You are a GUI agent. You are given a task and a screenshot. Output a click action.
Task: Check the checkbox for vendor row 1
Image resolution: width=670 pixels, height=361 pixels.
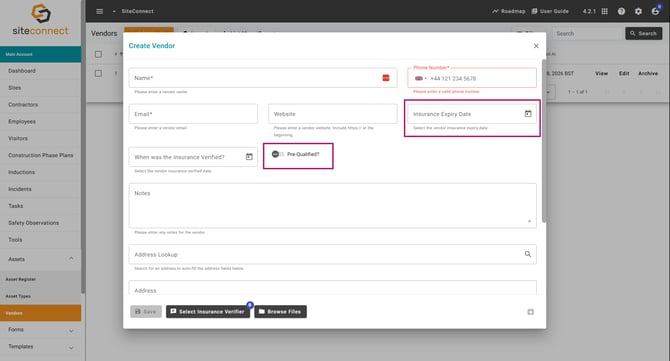pos(98,73)
